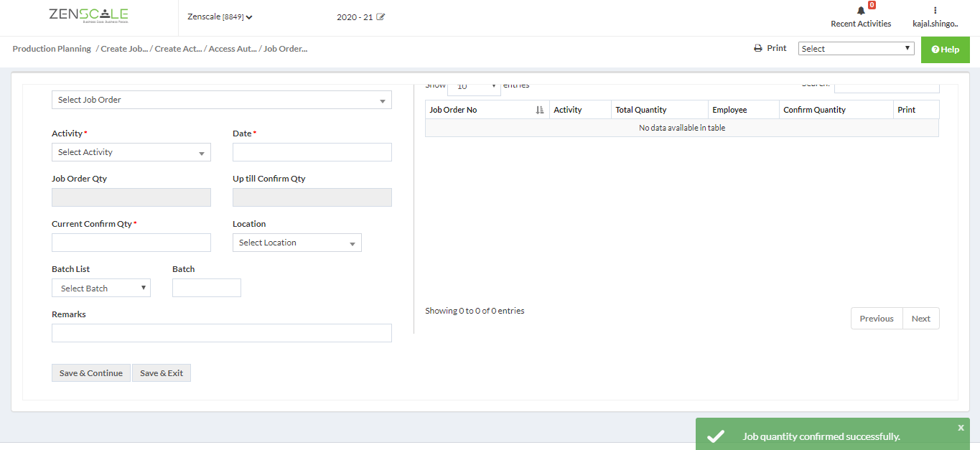Click Save & Exit button
980x450 pixels.
tap(162, 373)
